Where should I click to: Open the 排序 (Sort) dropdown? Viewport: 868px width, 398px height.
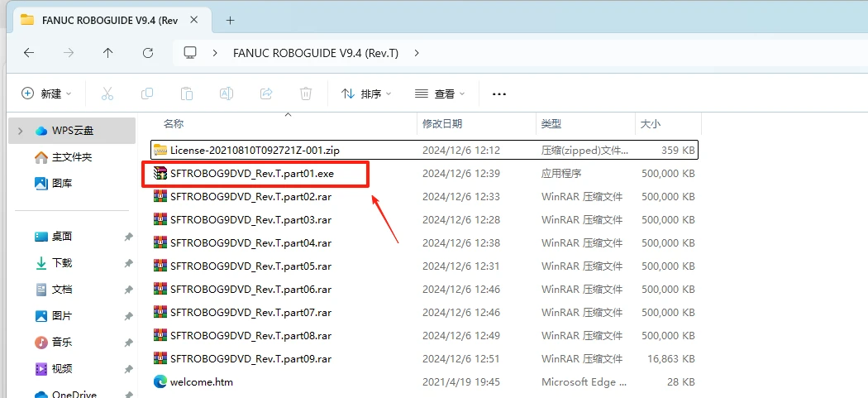coord(366,94)
